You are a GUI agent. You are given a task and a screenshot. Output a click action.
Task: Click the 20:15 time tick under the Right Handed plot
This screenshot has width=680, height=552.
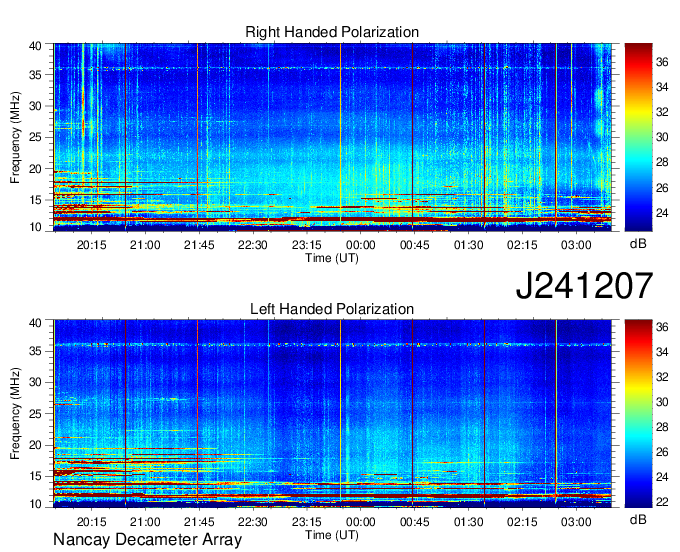[92, 245]
